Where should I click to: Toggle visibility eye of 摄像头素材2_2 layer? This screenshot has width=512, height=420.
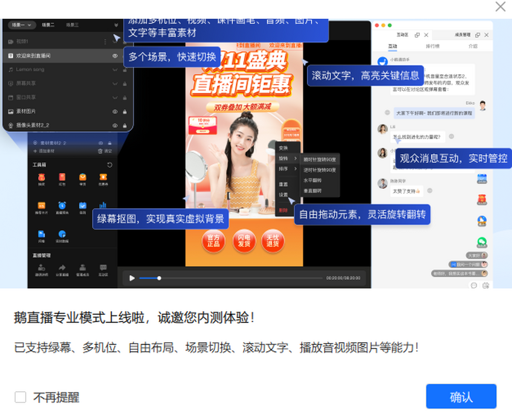pos(115,125)
